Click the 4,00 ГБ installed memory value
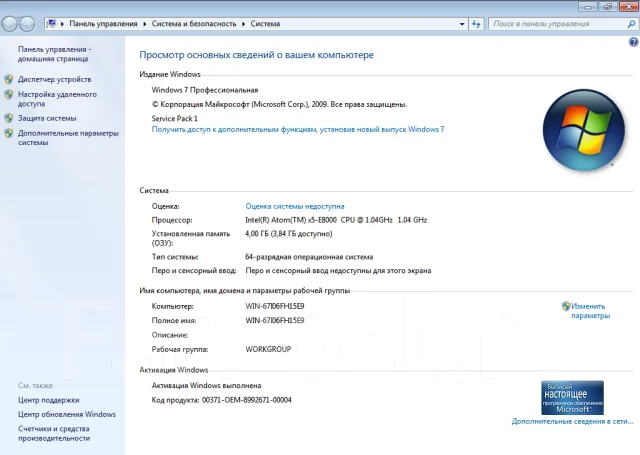This screenshot has width=640, height=455. (289, 234)
